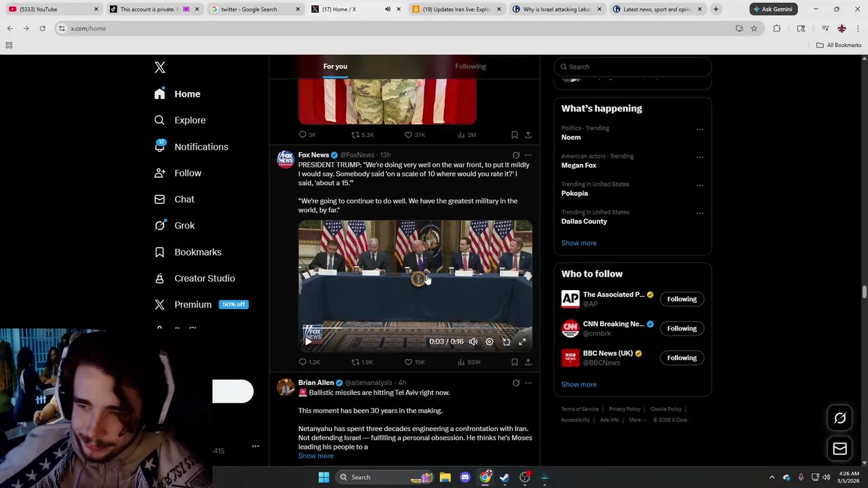Viewport: 868px width, 488px height.
Task: Open Creator Studio in sidebar
Action: click(x=195, y=279)
